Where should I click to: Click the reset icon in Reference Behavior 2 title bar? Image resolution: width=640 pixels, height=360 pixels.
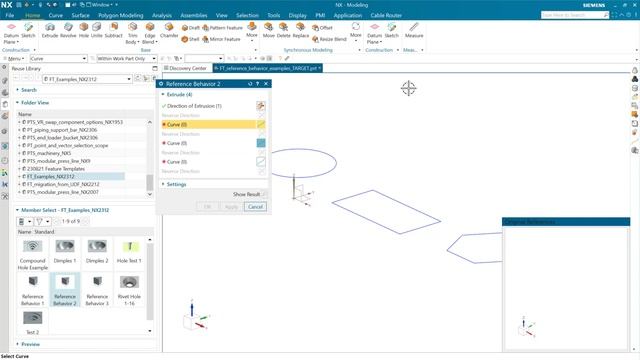point(250,84)
